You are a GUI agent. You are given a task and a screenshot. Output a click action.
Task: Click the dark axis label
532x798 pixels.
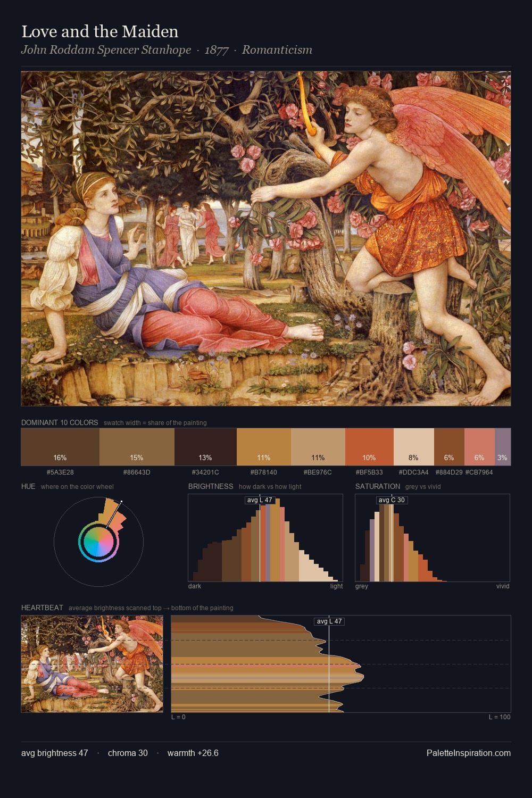[x=195, y=586]
